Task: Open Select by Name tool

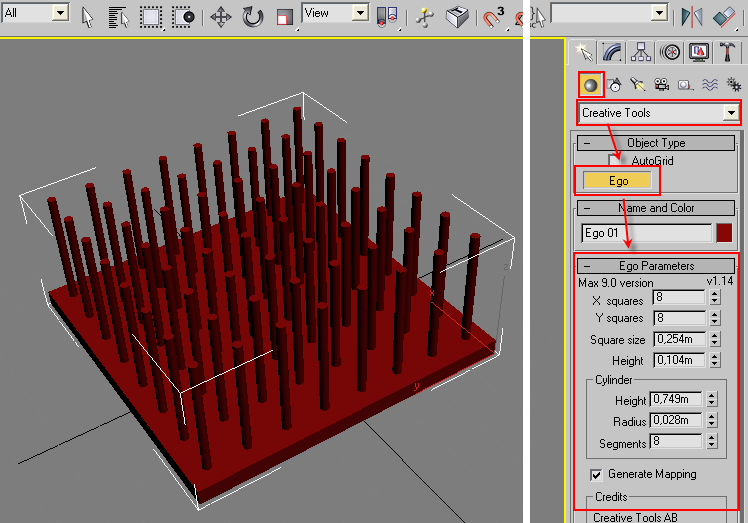Action: coord(118,18)
